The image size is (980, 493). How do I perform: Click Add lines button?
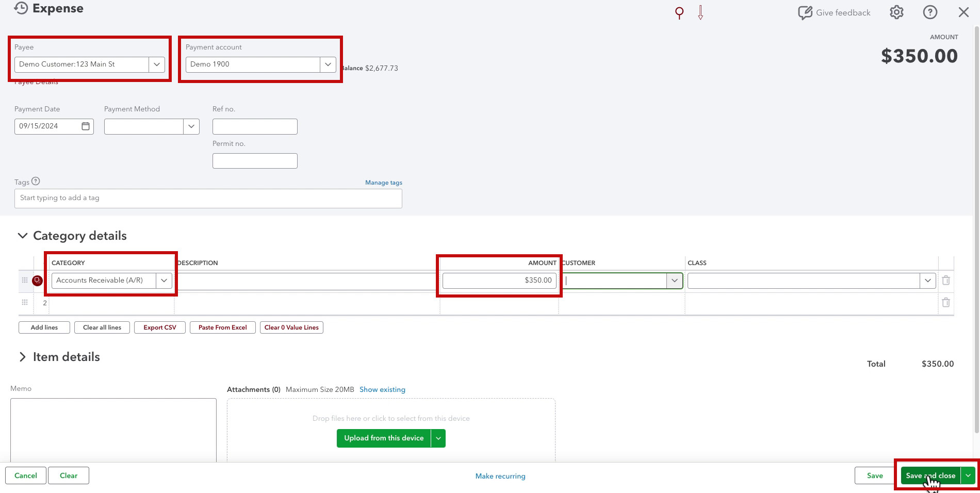(44, 327)
